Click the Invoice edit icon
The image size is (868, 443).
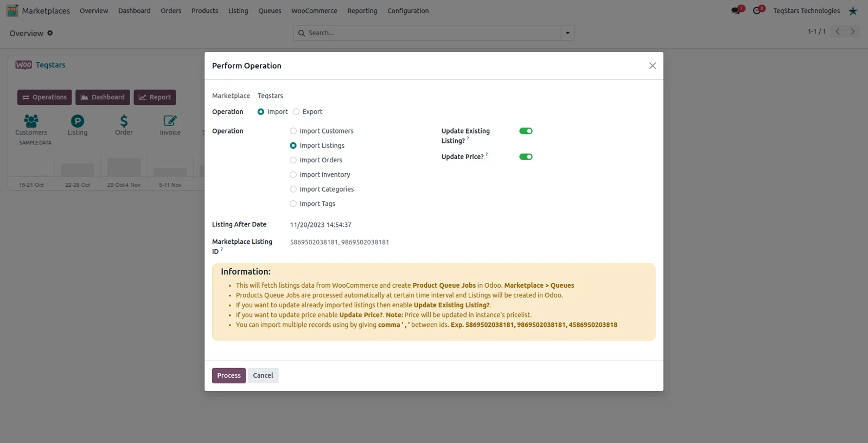pos(170,121)
